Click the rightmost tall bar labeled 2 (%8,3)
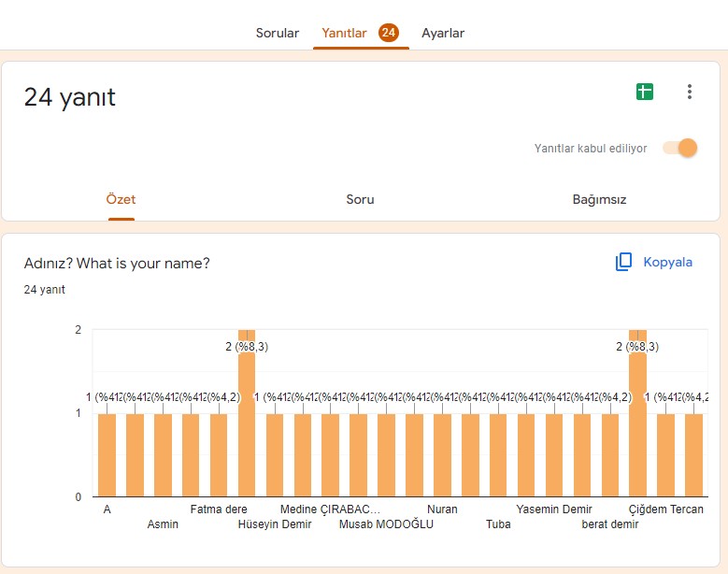728x574 pixels. [x=637, y=421]
